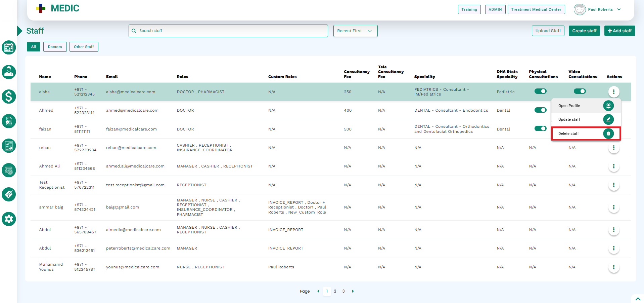
Task: Open the reports chart sidebar icon
Action: (9, 146)
